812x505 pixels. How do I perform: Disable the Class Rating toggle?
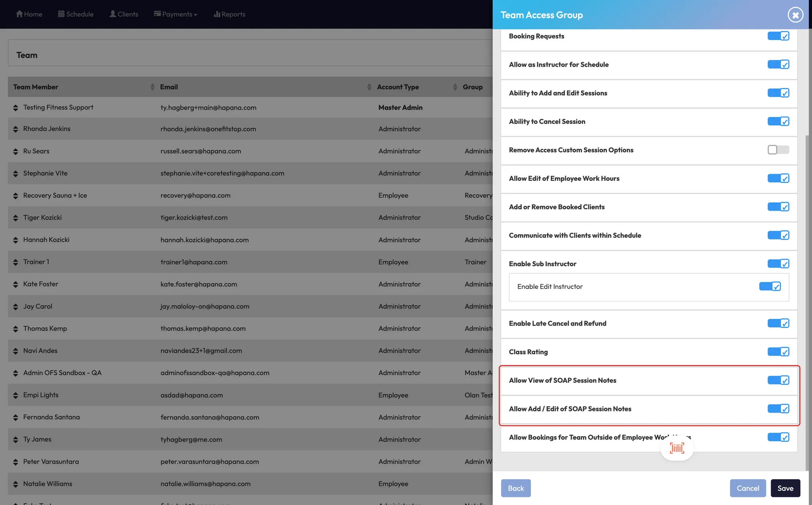click(778, 352)
